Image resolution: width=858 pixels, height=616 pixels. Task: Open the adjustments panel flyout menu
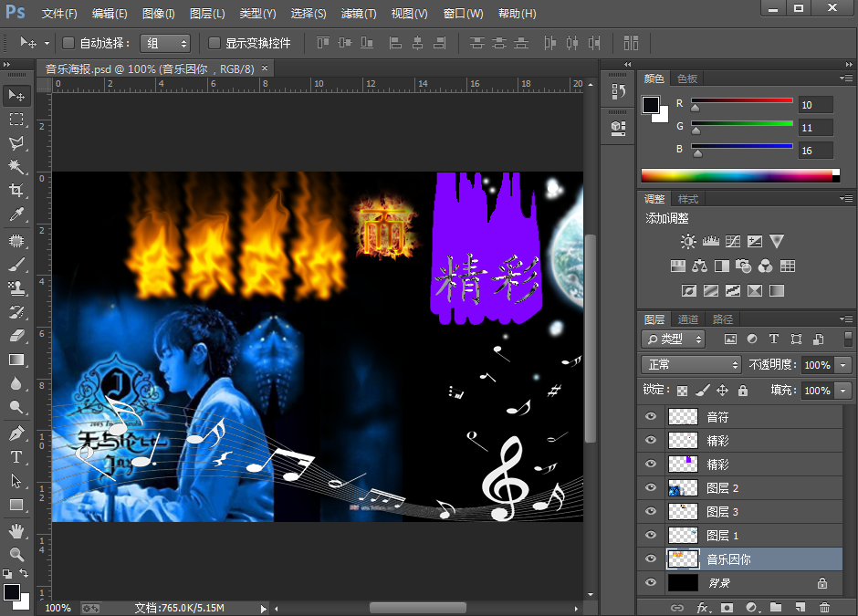pyautogui.click(x=846, y=199)
